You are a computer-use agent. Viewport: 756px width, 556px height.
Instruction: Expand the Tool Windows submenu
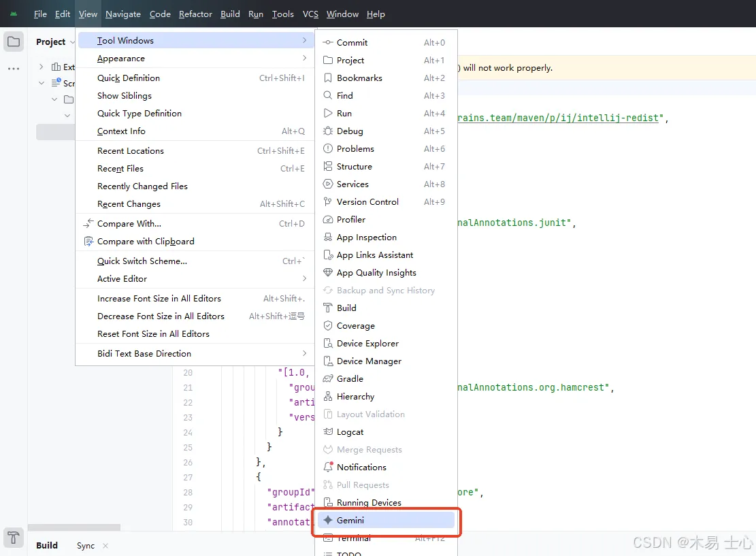(x=195, y=41)
